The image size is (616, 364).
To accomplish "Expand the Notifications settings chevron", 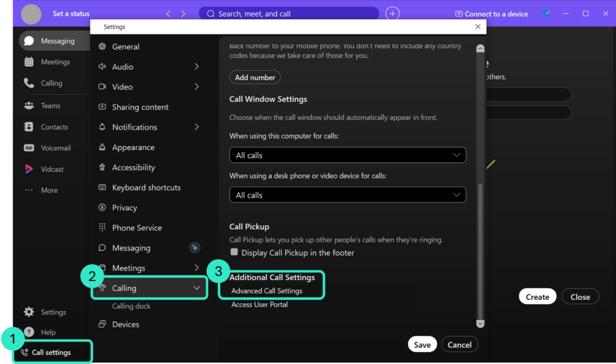I will 197,127.
